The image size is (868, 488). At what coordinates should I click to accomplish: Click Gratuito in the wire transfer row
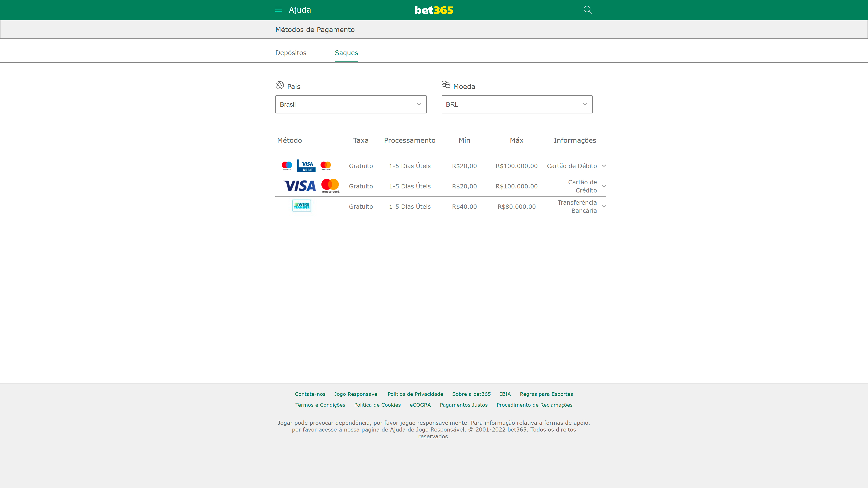(361, 206)
